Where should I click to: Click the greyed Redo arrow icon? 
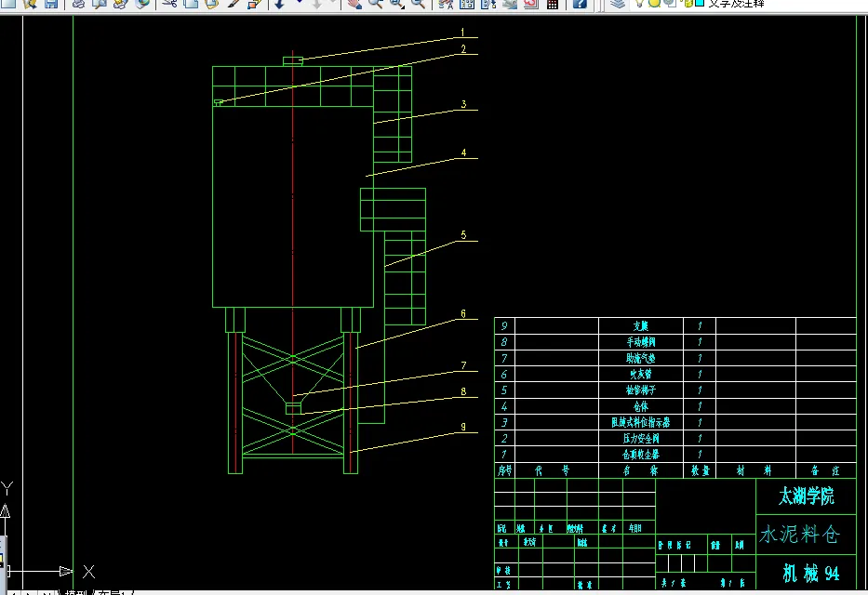click(x=316, y=4)
